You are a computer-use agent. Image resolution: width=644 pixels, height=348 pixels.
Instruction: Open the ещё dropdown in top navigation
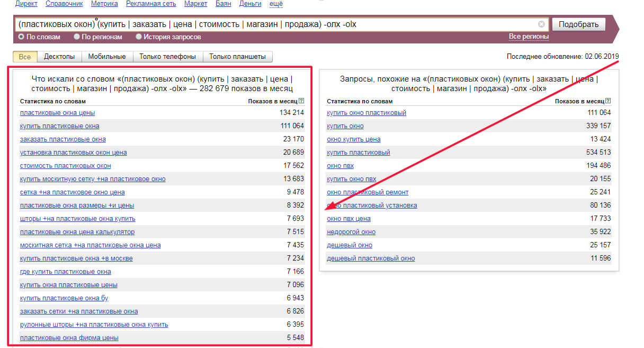[x=276, y=4]
